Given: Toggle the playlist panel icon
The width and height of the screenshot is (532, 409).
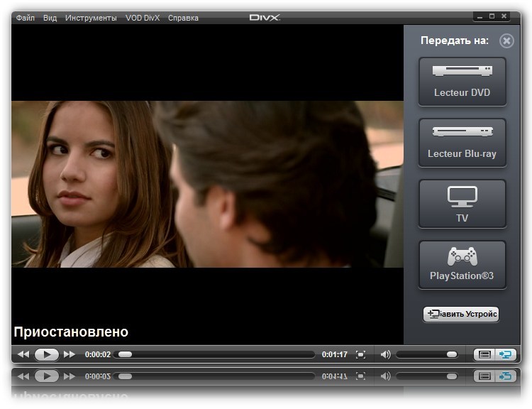Looking at the screenshot, I should click(485, 354).
